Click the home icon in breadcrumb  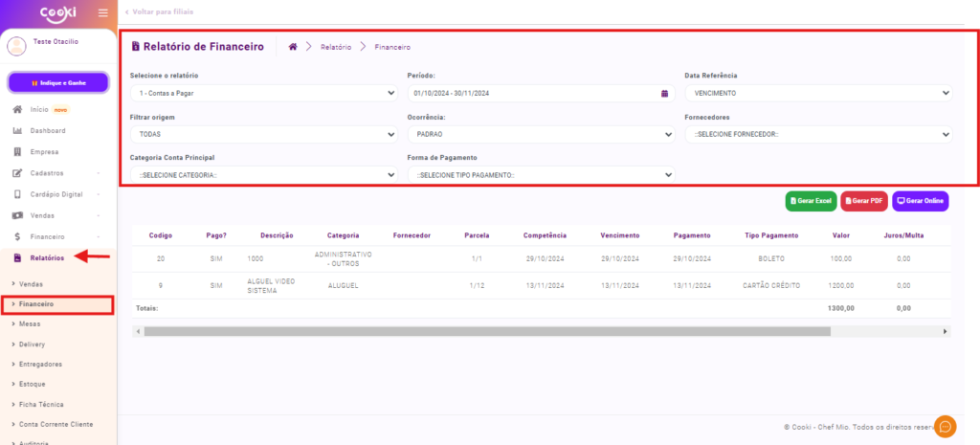[x=292, y=47]
